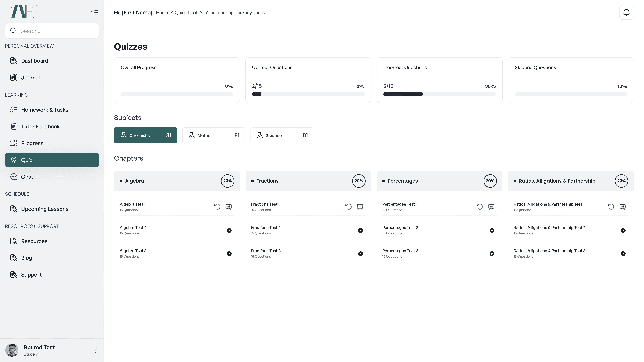Viewport: 644px width, 362px height.
Task: Go to Homework & Tasks
Action: (45, 110)
